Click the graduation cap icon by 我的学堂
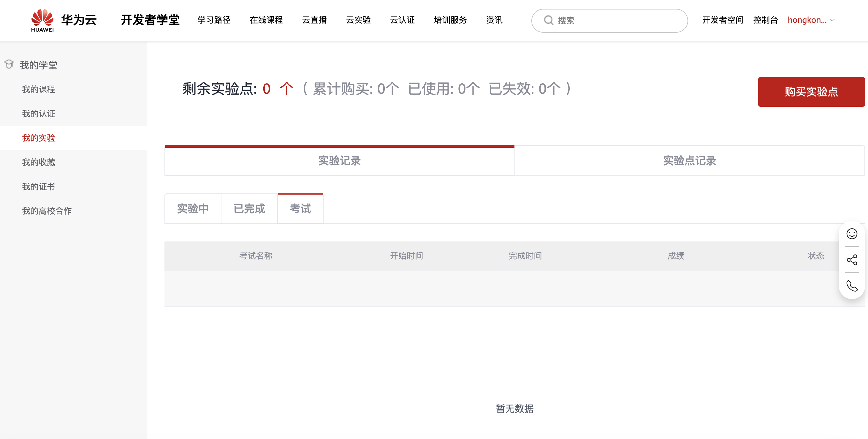This screenshot has height=439, width=868. 9,64
